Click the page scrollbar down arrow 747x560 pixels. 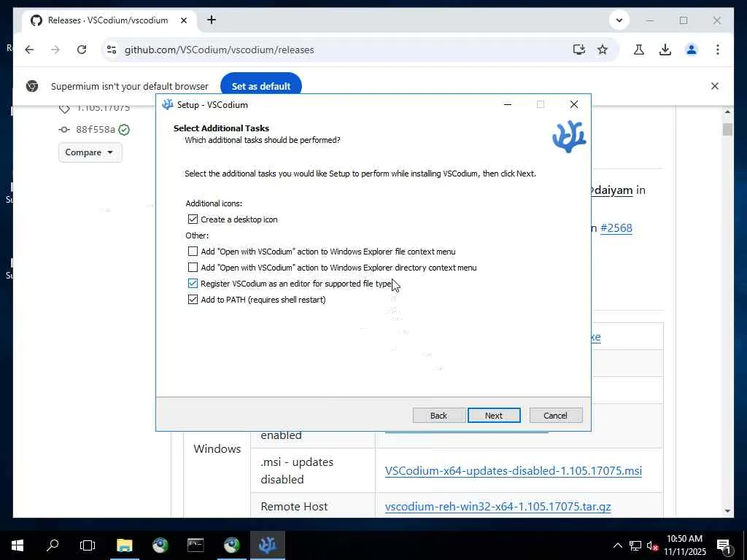(727, 511)
